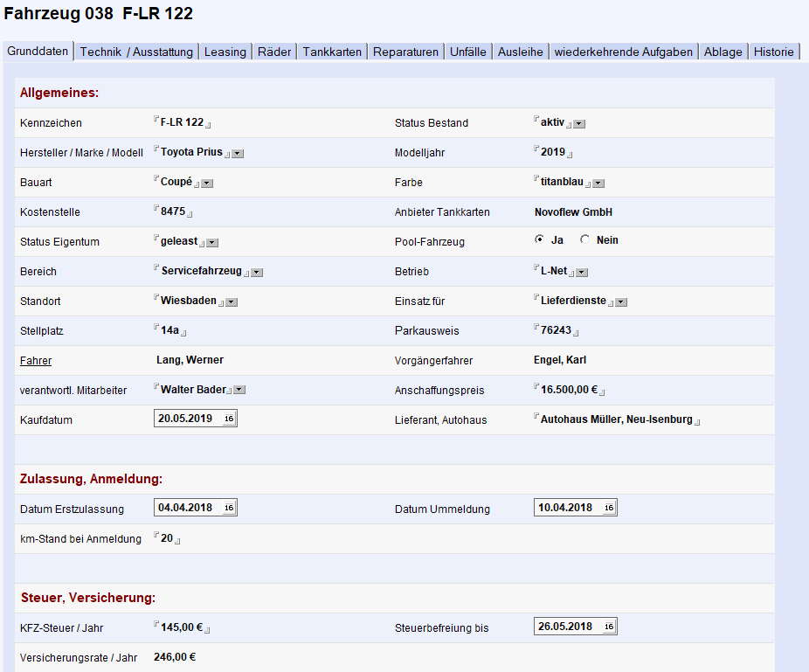
Task: Click the edit marker after Parkausweis 76243
Action: point(576,332)
